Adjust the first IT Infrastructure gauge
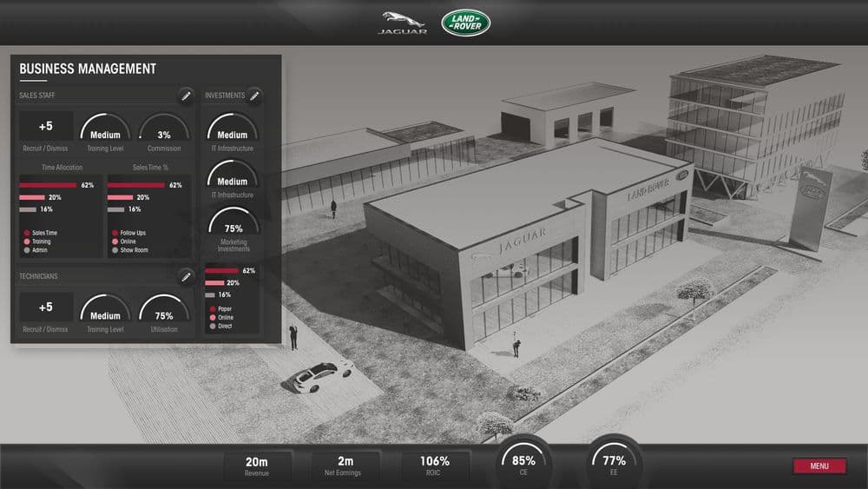Screen dimensions: 868x489 232,128
